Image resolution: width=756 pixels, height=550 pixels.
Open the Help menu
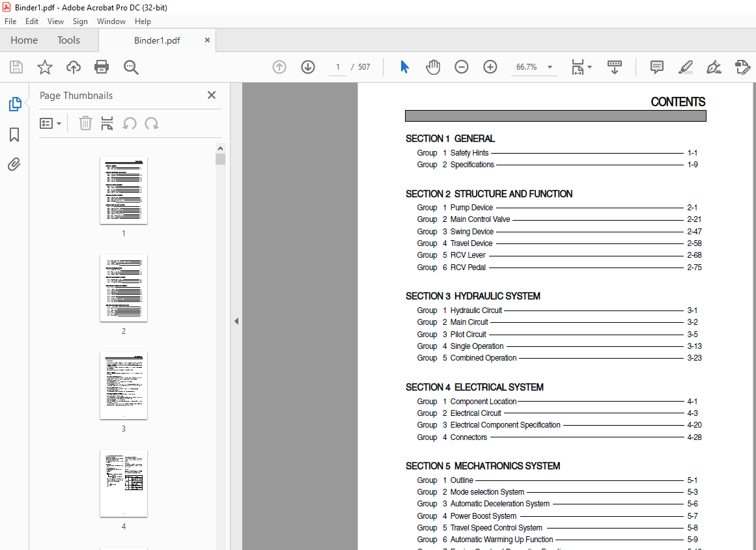point(143,21)
